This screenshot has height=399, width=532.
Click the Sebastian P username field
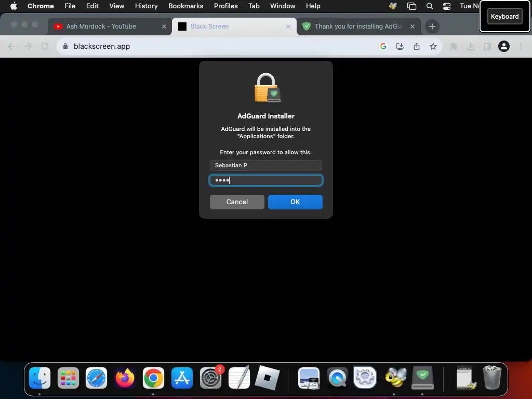point(266,165)
